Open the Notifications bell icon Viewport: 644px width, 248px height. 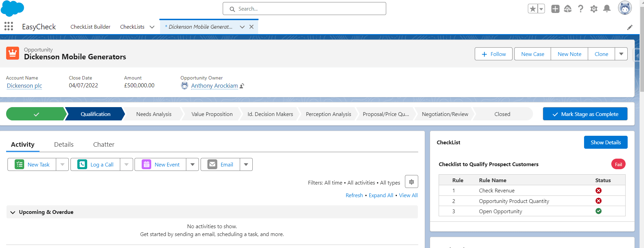click(607, 9)
